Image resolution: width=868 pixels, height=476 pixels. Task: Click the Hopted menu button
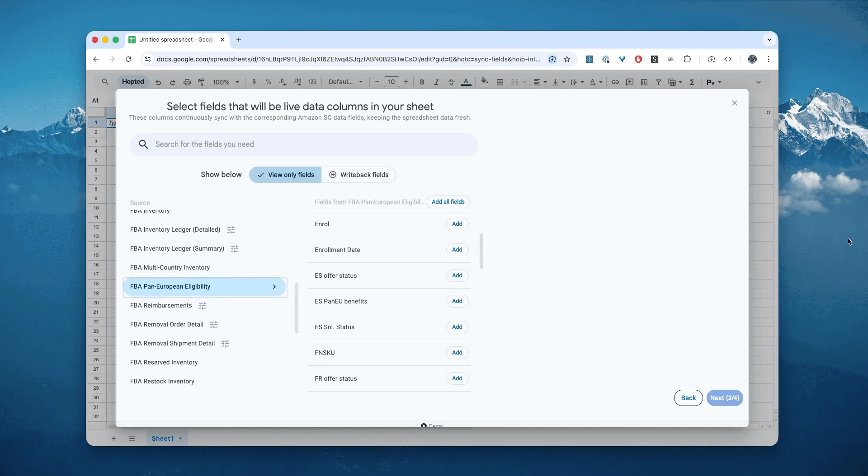[133, 82]
